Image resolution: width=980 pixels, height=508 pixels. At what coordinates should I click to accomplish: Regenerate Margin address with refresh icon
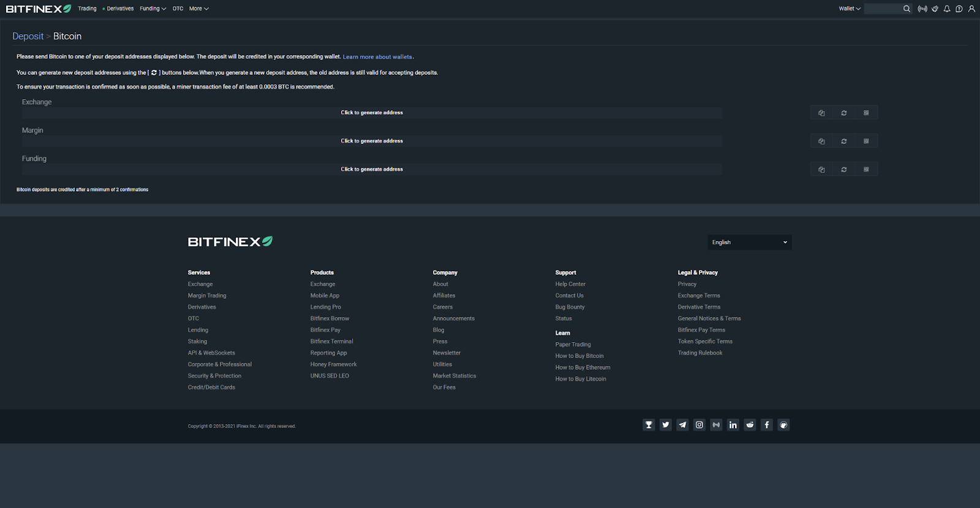click(844, 141)
